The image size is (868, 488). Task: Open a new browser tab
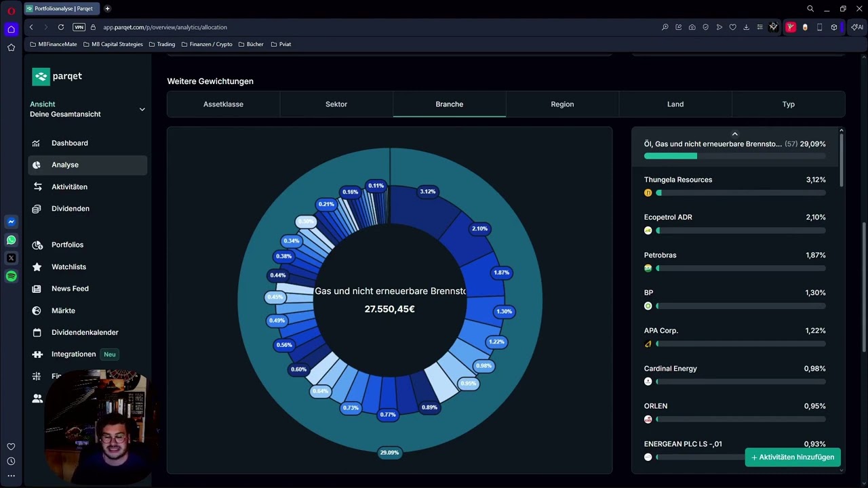(107, 9)
